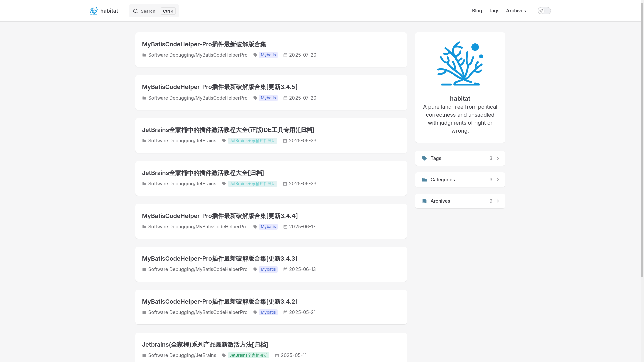Open post MyBatisCodeHelper-Pro插件最新破解版合集 without update suffix
Viewport: 644px width, 362px height.
(x=204, y=44)
